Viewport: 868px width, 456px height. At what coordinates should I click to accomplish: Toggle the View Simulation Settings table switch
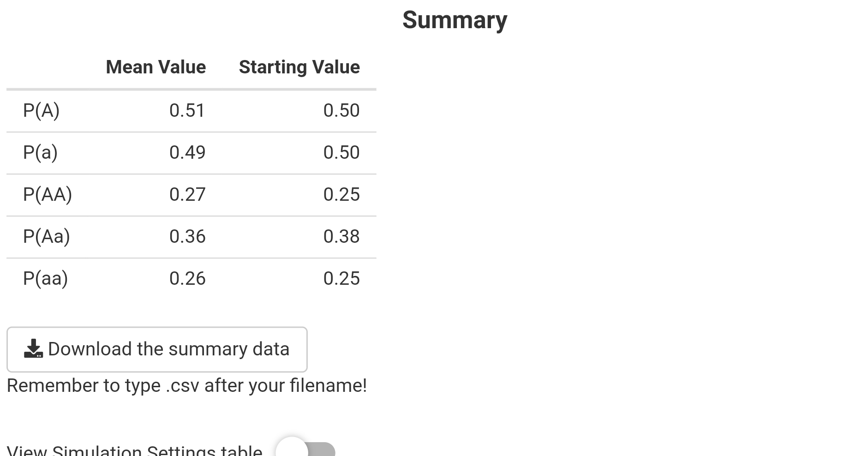tap(305, 450)
